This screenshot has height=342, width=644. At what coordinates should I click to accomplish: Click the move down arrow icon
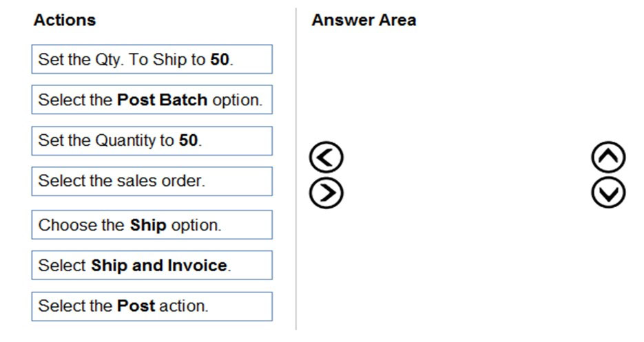click(608, 193)
